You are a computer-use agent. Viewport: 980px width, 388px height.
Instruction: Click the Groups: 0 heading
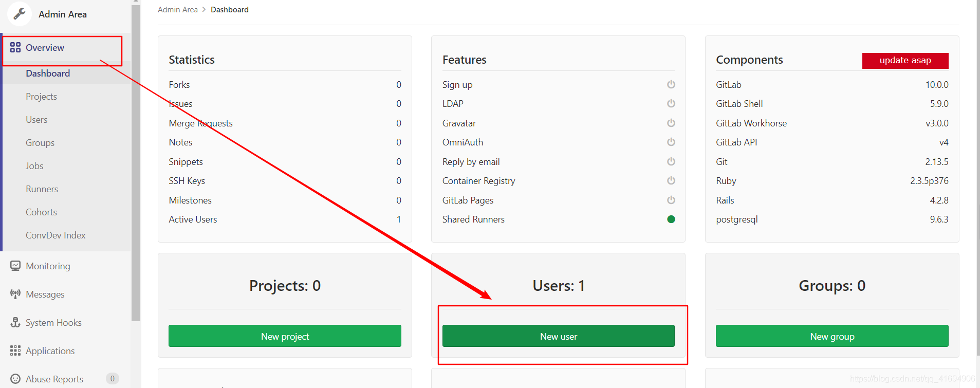pyautogui.click(x=832, y=286)
